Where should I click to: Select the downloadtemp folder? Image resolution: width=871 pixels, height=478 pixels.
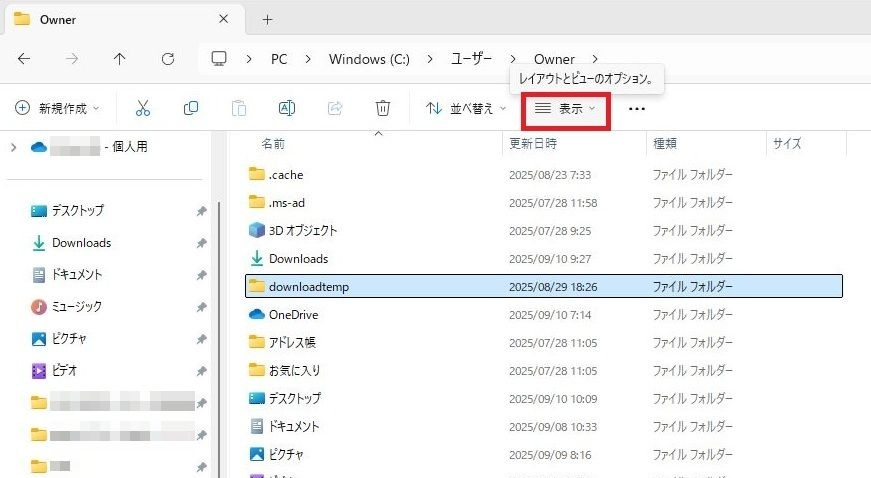point(309,287)
